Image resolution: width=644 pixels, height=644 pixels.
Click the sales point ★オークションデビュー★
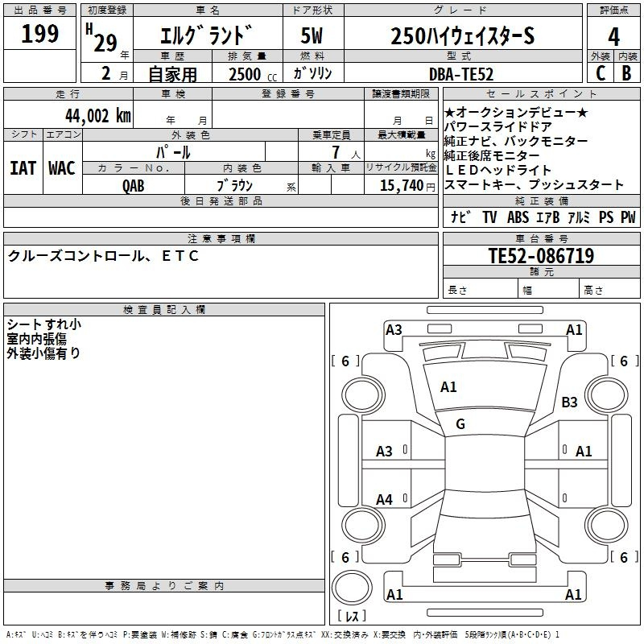pos(516,112)
